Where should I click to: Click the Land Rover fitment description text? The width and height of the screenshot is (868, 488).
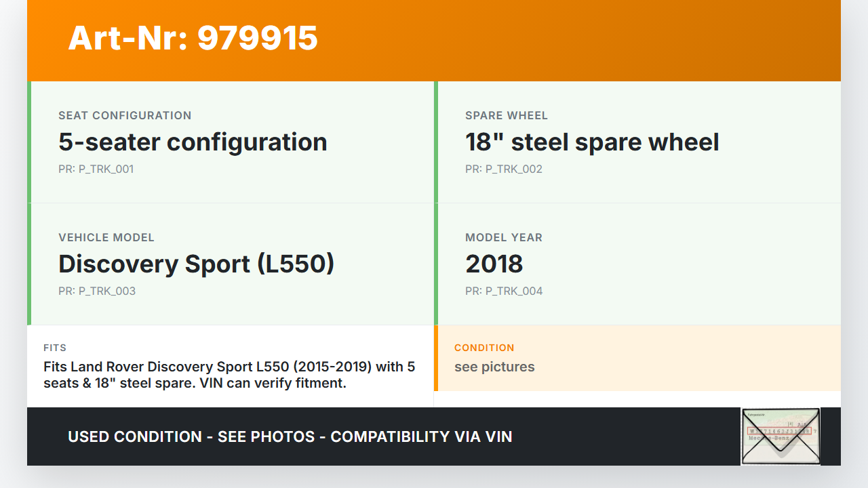click(x=229, y=375)
